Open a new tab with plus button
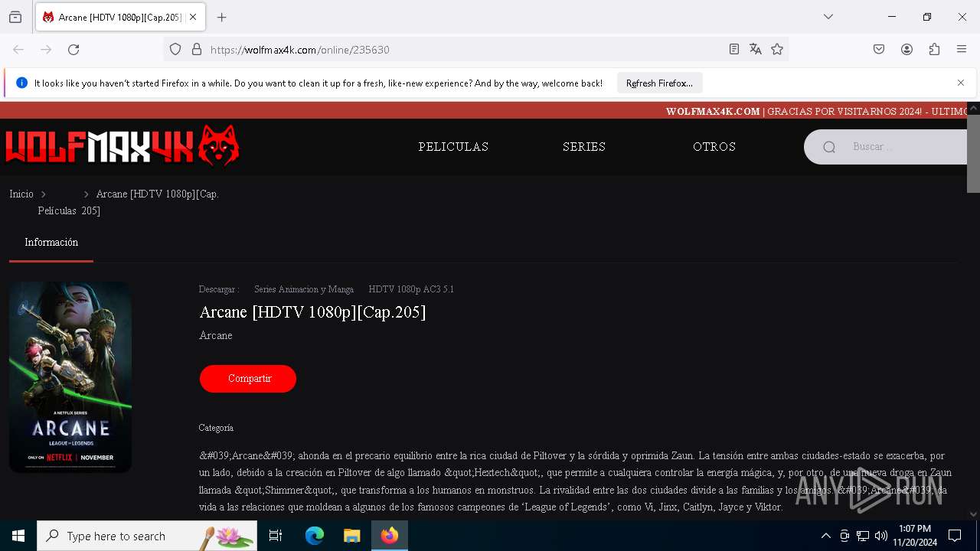This screenshot has width=980, height=551. point(222,17)
